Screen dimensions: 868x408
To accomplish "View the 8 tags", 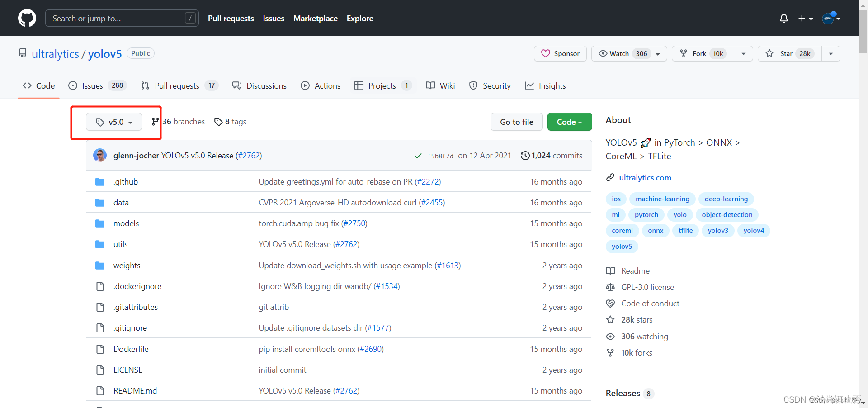I will click(x=230, y=122).
